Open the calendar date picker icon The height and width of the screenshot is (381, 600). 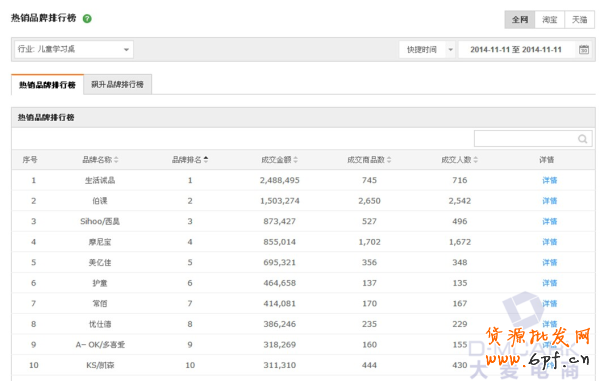584,49
